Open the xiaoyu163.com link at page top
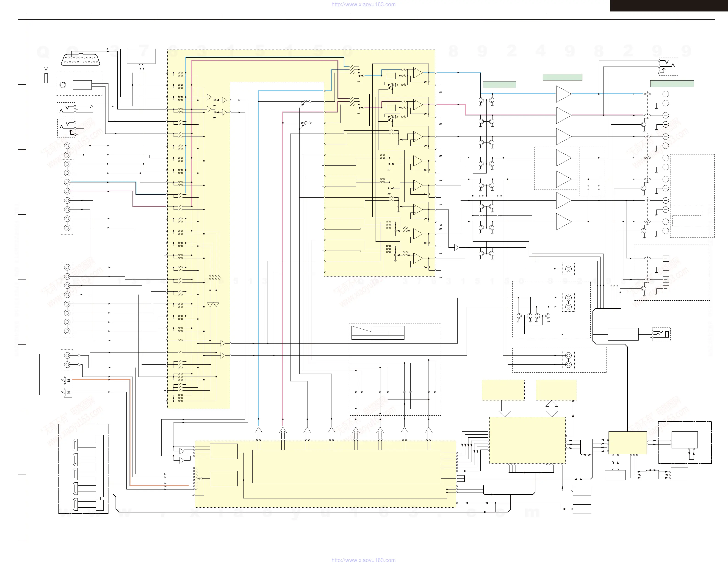Screen dimensions: 728x562 coord(363,4)
